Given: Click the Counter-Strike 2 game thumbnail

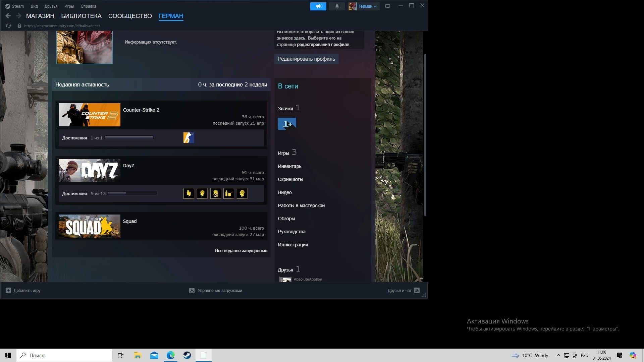Looking at the screenshot, I should click(89, 115).
